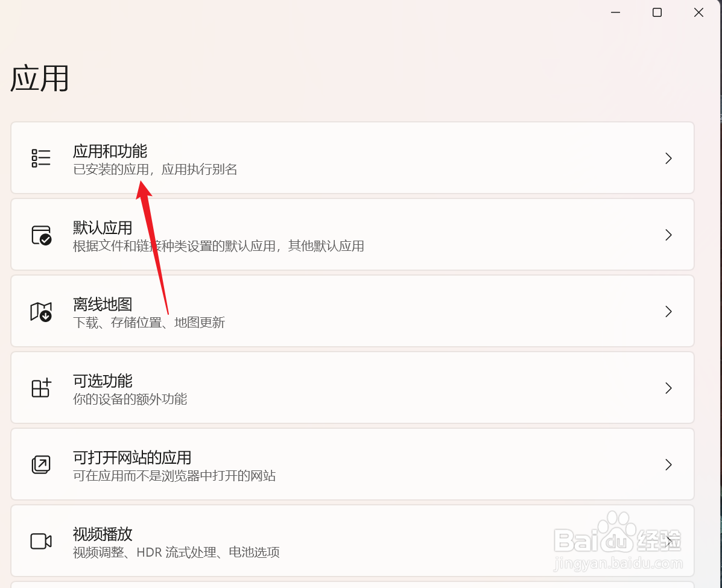Open the 视频播放 settings entry
Screen dimensions: 722x588
352,540
